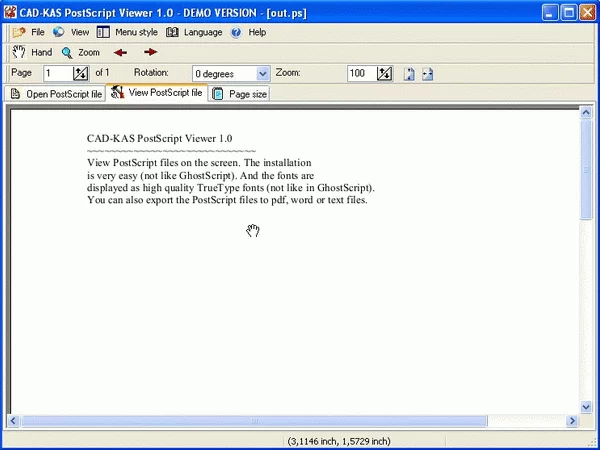600x450 pixels.
Task: Click the fit page height icon
Action: click(x=409, y=73)
